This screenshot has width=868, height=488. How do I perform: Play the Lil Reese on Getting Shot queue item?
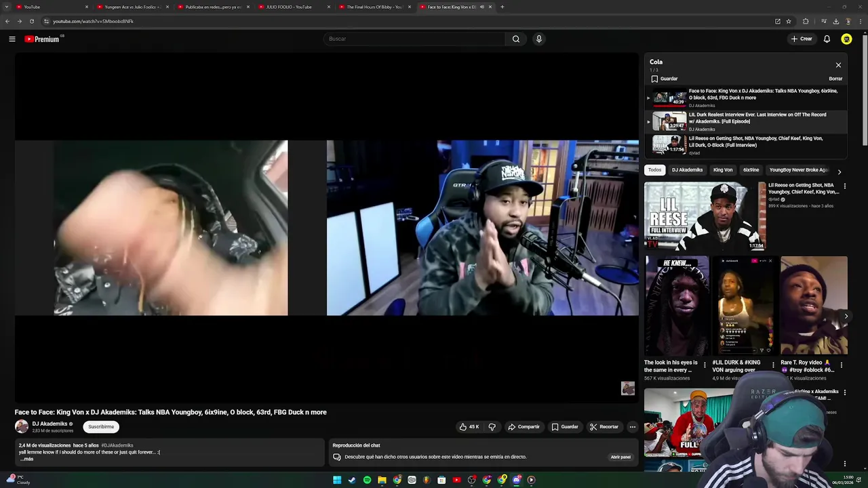[746, 145]
